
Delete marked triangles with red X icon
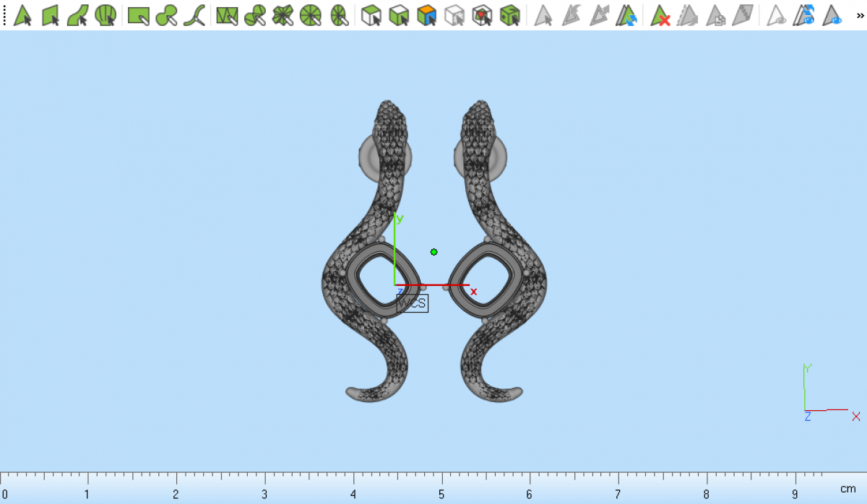(660, 15)
